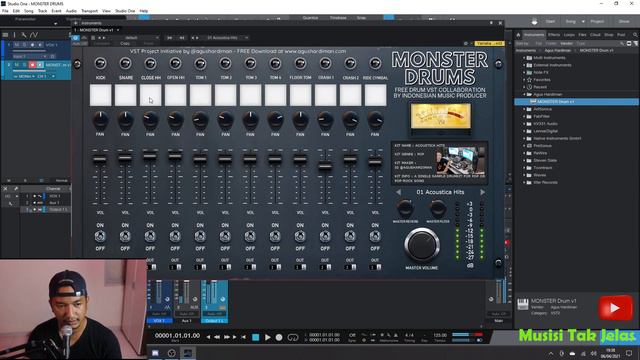Viewport: 640px width, 360px height.
Task: Open the OBS icon in the taskbar
Action: point(171,353)
